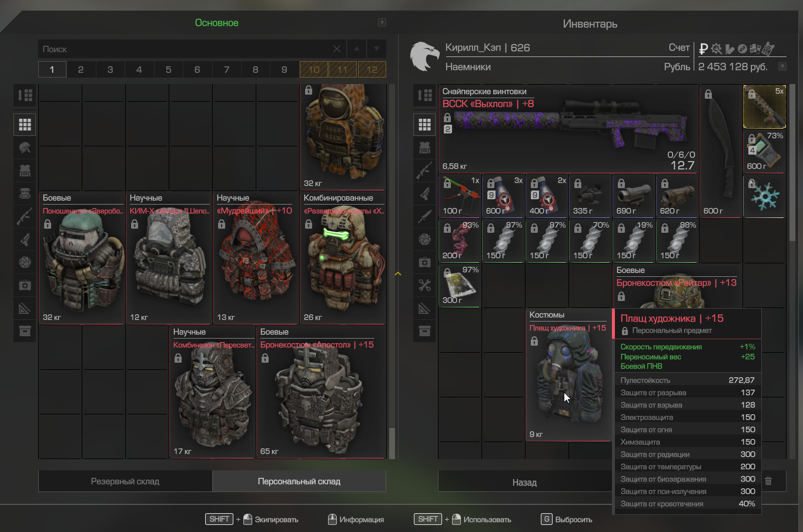Select the ВССК «Выхлоп» sniper rifle

pyautogui.click(x=568, y=130)
